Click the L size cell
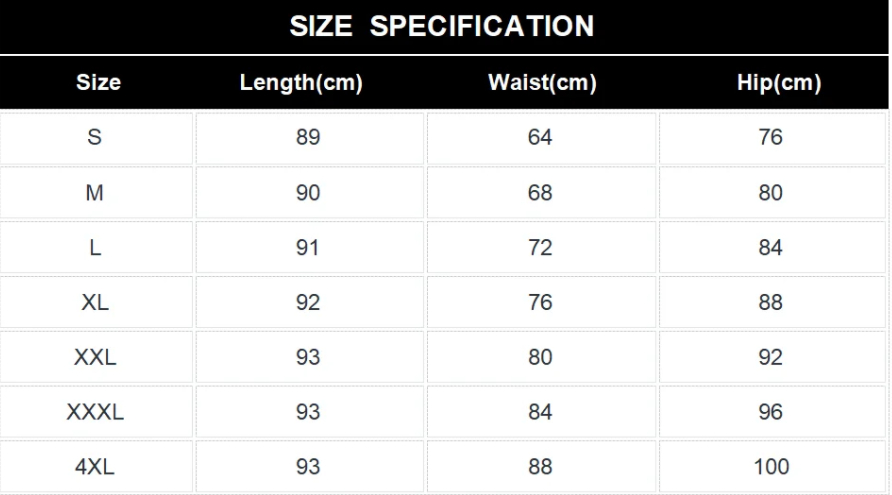The image size is (892, 495). point(95,248)
